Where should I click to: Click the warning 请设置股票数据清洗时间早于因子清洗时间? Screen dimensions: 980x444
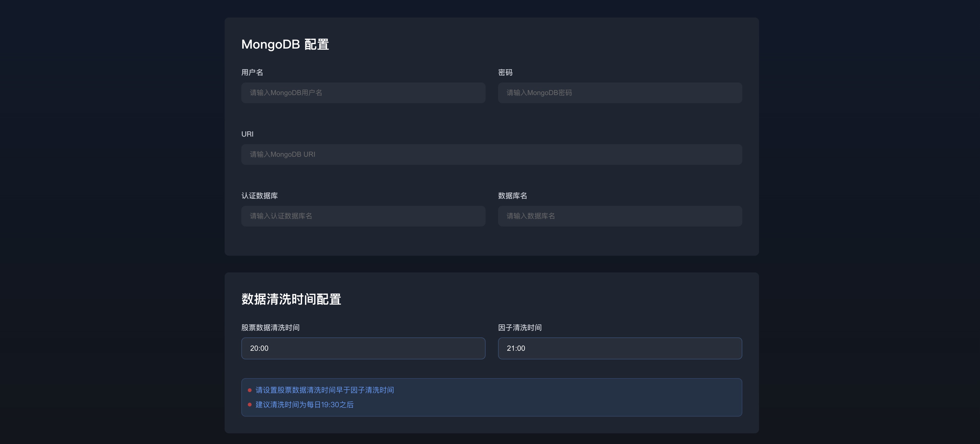tap(324, 390)
